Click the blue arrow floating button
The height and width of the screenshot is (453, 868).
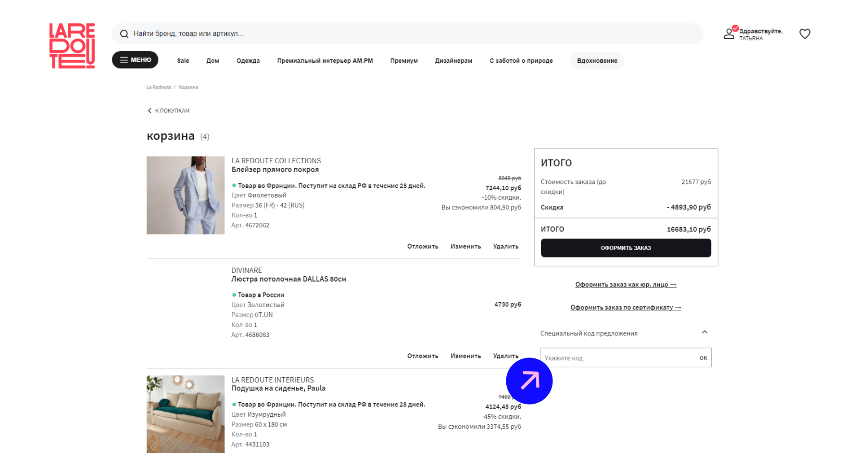point(529,381)
